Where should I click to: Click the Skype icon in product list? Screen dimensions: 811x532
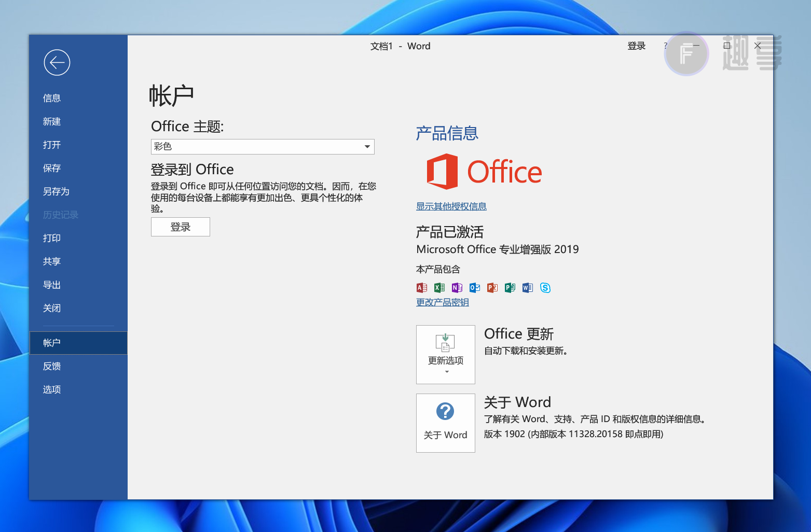tap(545, 288)
